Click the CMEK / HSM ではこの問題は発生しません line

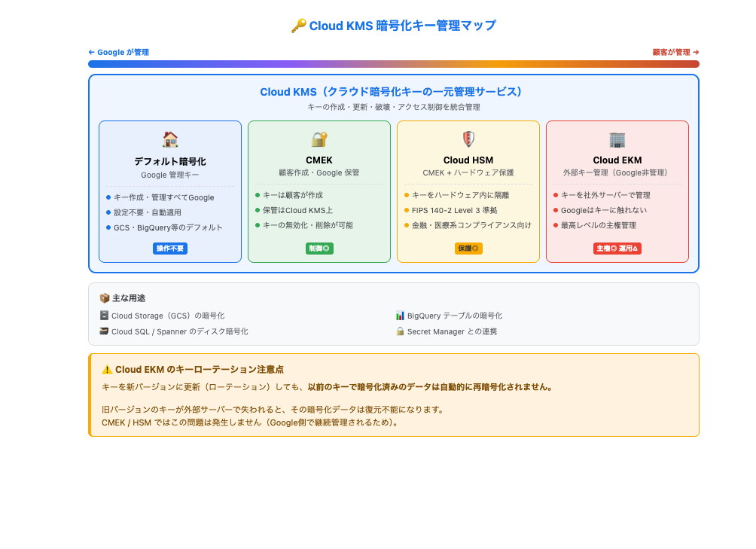point(250,422)
